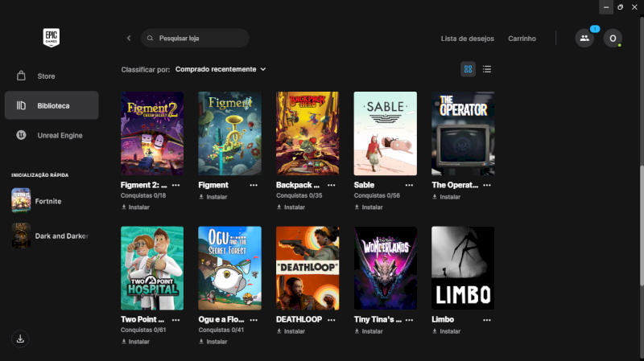Install Limbo
644x361 pixels.
[447, 331]
